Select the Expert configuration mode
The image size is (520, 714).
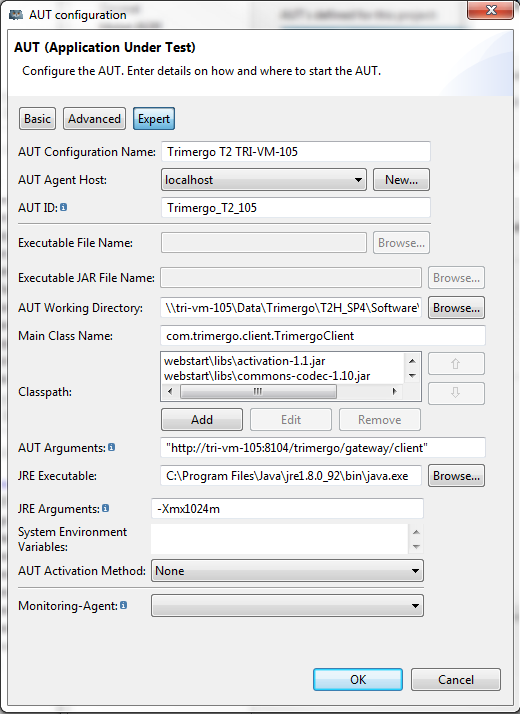coord(154,119)
